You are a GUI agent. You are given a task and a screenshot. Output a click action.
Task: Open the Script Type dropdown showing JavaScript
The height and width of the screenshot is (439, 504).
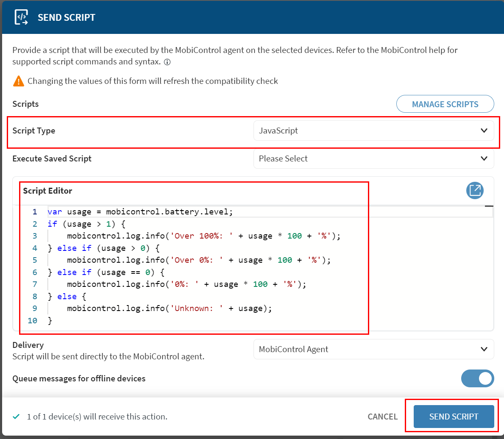click(x=373, y=131)
